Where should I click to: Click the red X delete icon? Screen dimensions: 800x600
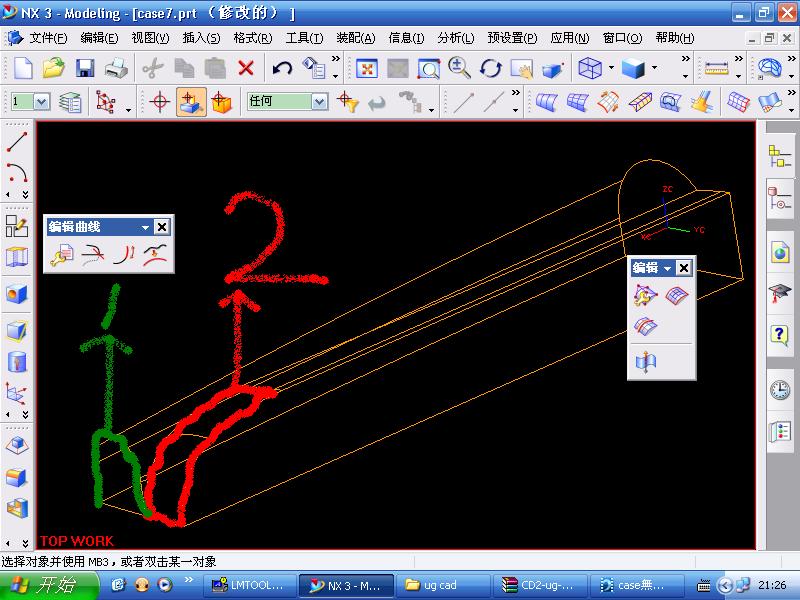246,68
